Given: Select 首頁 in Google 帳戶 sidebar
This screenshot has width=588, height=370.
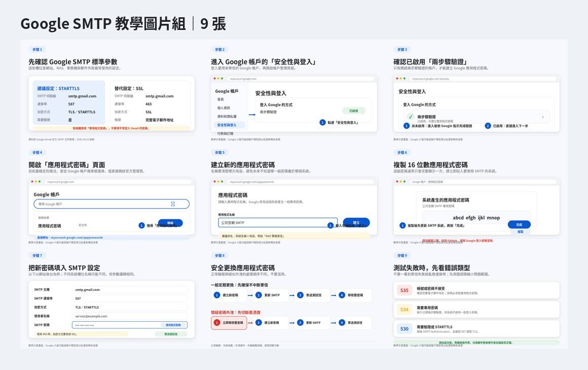Looking at the screenshot, I should (220, 99).
